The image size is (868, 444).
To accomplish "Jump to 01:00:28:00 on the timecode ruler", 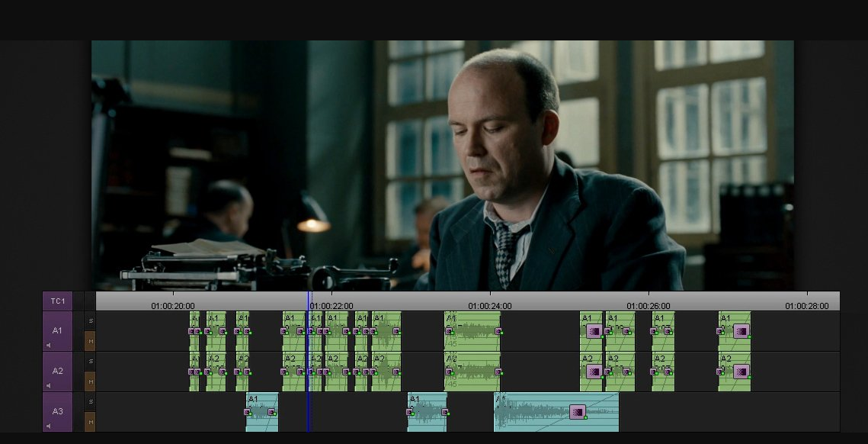I will (807, 306).
